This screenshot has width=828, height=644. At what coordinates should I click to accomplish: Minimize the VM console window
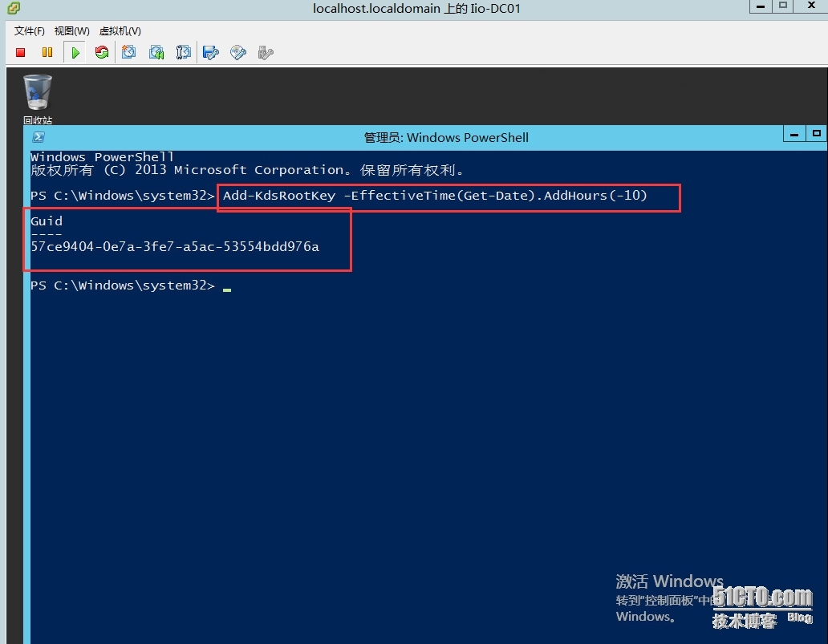pos(761,6)
